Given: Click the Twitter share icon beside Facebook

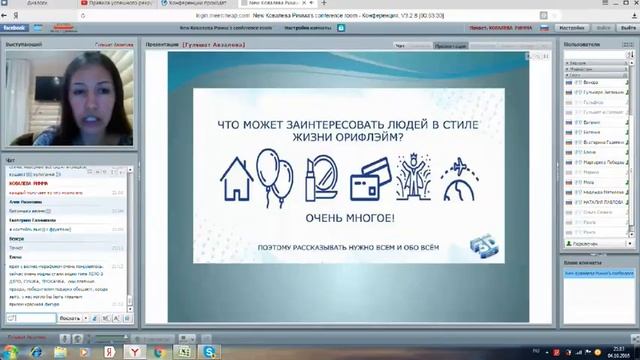Looking at the screenshot, I should tap(38, 28).
